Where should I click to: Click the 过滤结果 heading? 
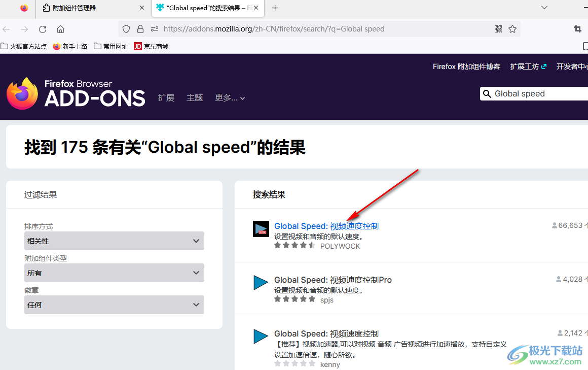coord(41,194)
